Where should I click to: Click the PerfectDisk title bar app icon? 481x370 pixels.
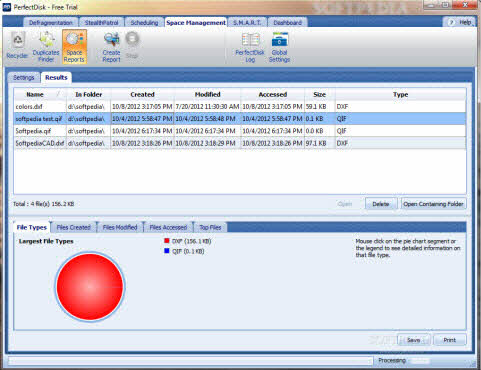pyautogui.click(x=6, y=7)
